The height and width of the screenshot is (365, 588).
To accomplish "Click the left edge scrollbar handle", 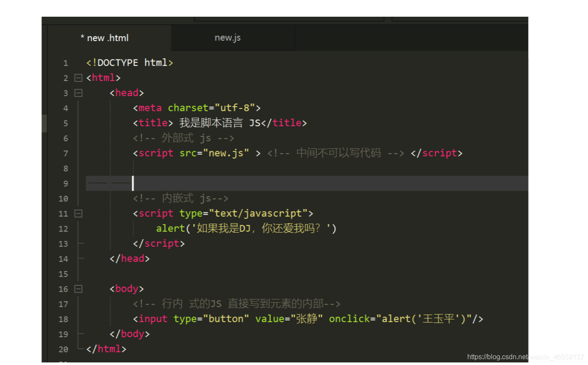I will pos(44,124).
